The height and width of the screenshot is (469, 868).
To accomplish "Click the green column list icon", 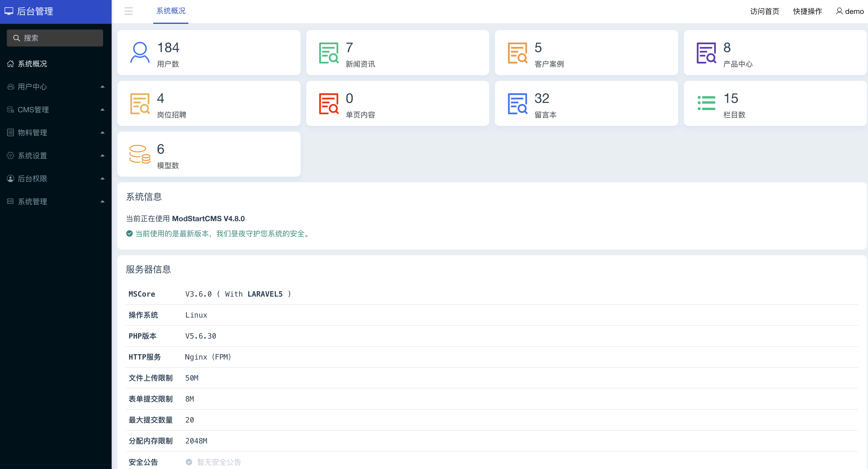I will click(x=706, y=103).
